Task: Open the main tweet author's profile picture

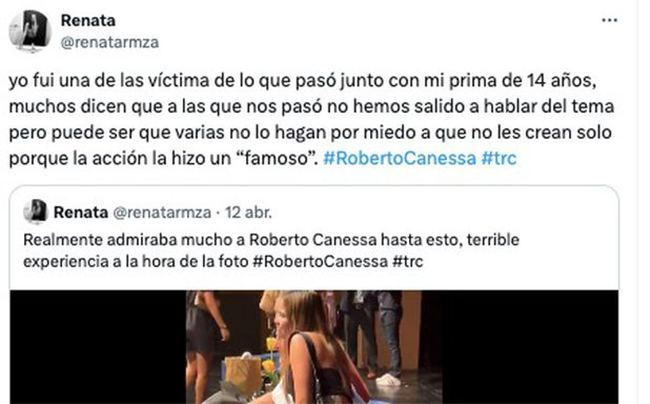Action: 30,31
